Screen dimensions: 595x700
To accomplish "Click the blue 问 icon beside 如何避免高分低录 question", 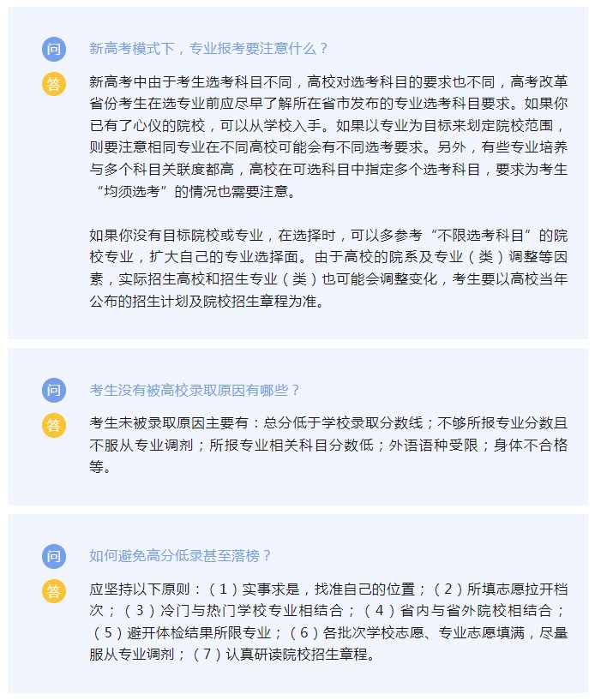I will point(54,556).
